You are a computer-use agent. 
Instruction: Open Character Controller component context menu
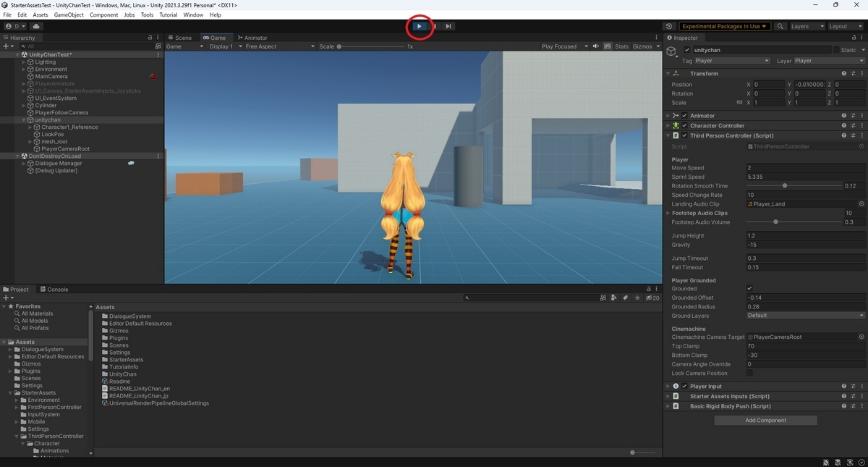[861, 125]
